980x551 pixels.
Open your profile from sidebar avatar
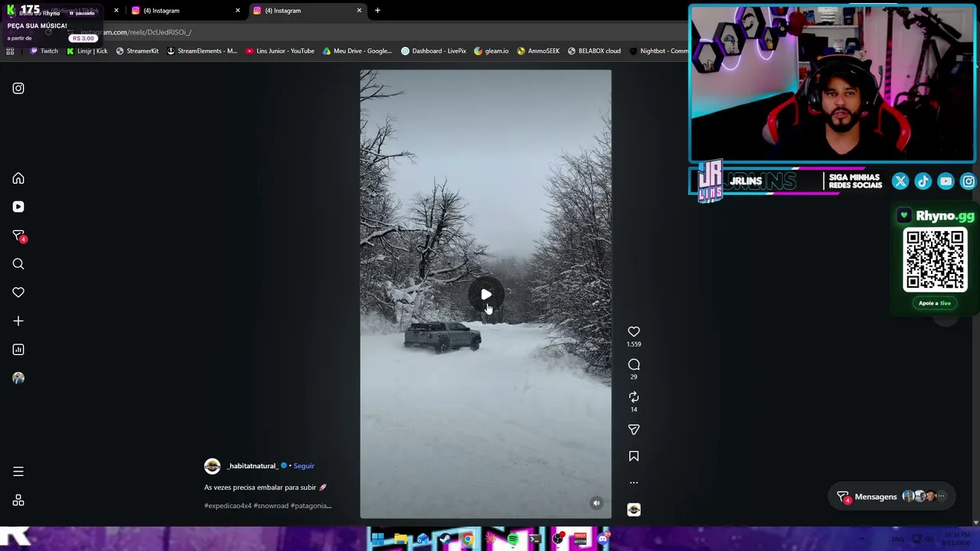[x=18, y=378]
